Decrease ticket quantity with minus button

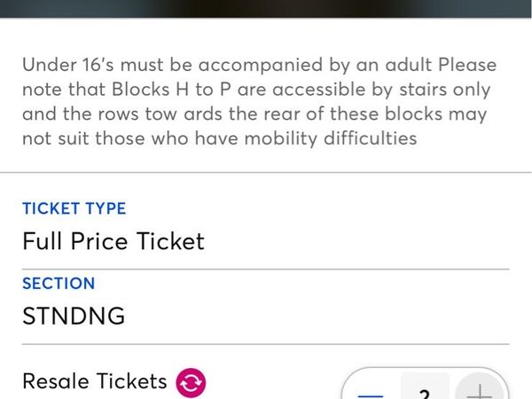(x=372, y=390)
